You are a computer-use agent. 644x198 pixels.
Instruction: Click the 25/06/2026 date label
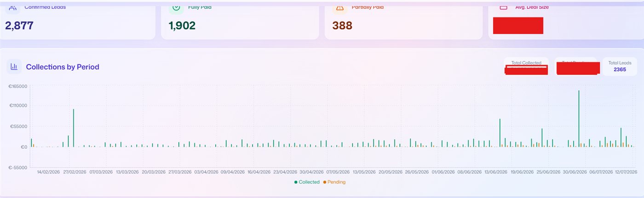tap(548, 172)
